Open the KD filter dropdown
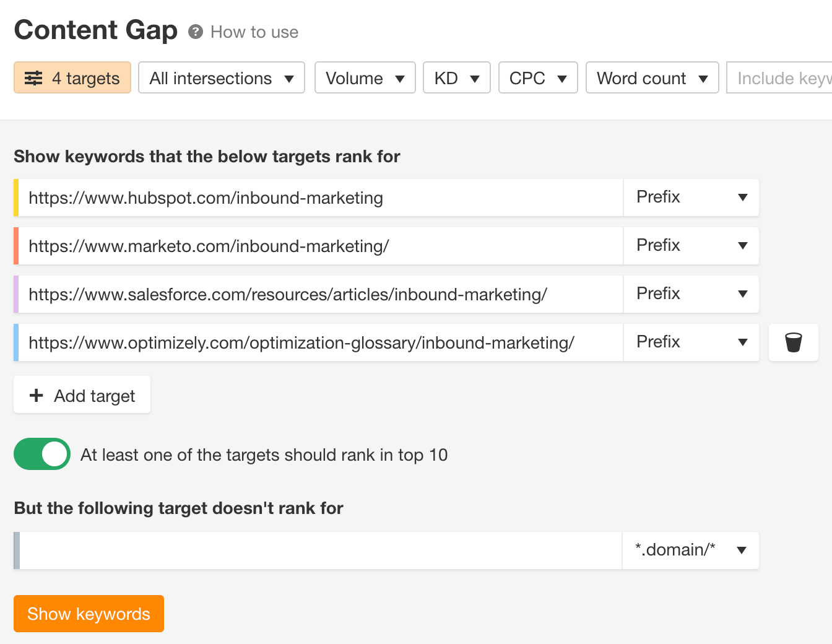Image resolution: width=832 pixels, height=644 pixels. tap(457, 78)
